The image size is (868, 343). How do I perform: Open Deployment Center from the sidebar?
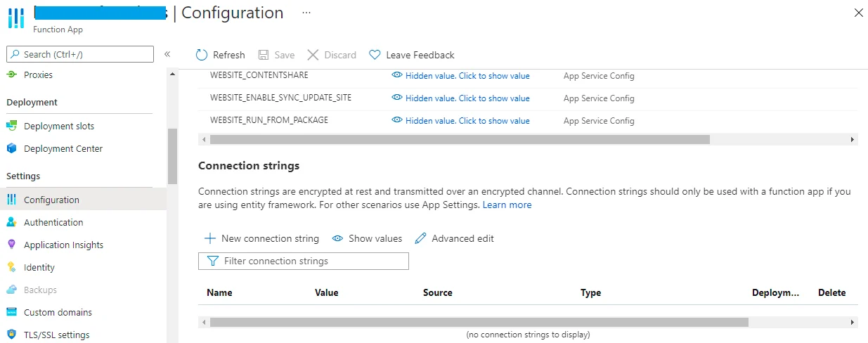tap(63, 148)
